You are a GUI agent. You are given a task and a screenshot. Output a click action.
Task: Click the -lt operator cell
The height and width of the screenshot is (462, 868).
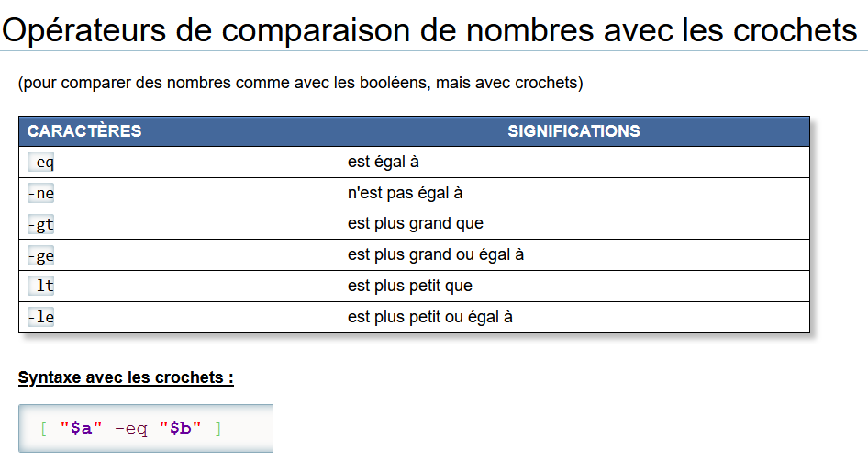[41, 287]
